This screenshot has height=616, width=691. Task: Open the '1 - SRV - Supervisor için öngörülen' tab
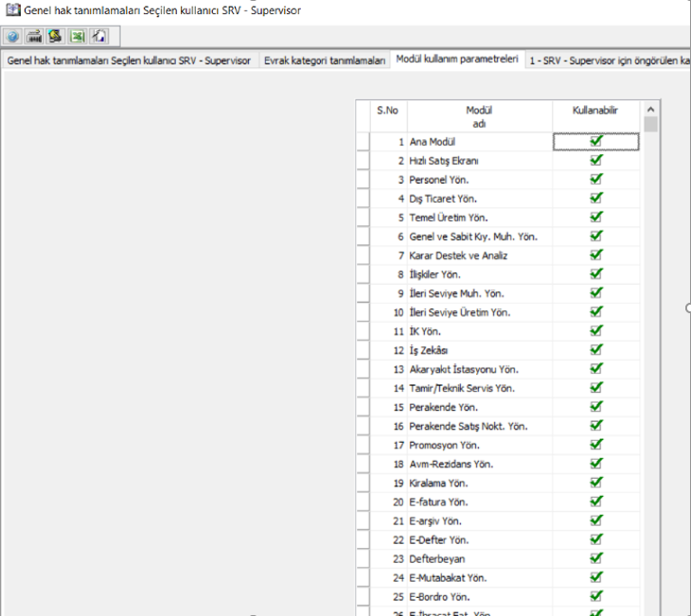[610, 61]
